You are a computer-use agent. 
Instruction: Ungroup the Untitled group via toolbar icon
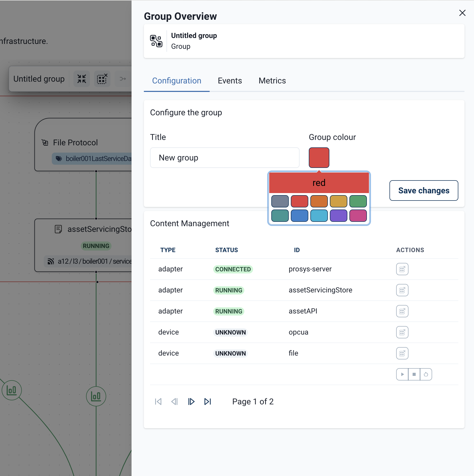[x=102, y=79]
